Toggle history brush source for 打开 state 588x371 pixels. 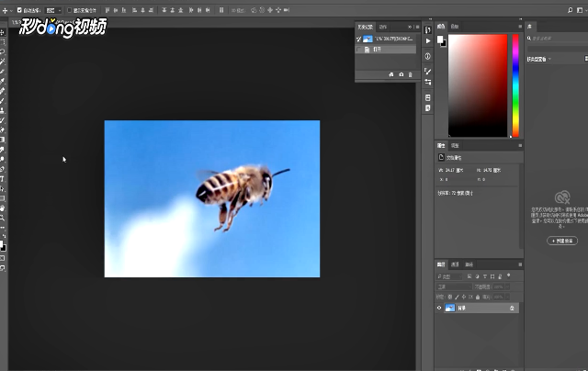point(359,50)
